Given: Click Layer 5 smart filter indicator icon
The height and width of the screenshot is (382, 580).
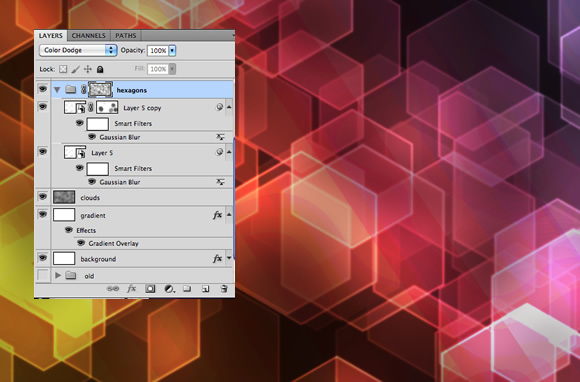Looking at the screenshot, I should click(219, 152).
